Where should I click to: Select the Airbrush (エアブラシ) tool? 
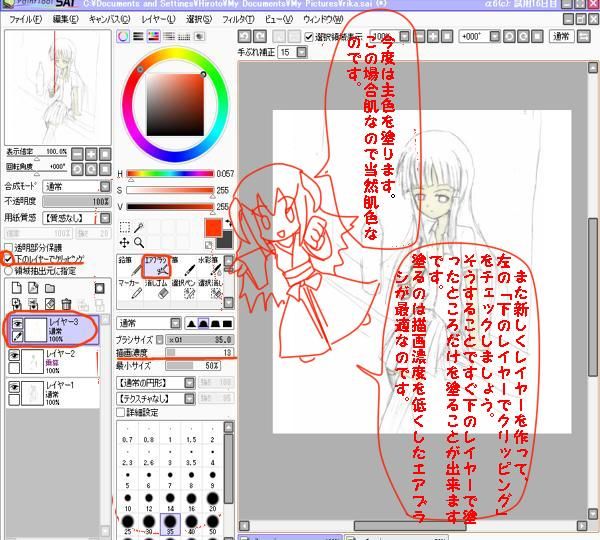tap(156, 266)
